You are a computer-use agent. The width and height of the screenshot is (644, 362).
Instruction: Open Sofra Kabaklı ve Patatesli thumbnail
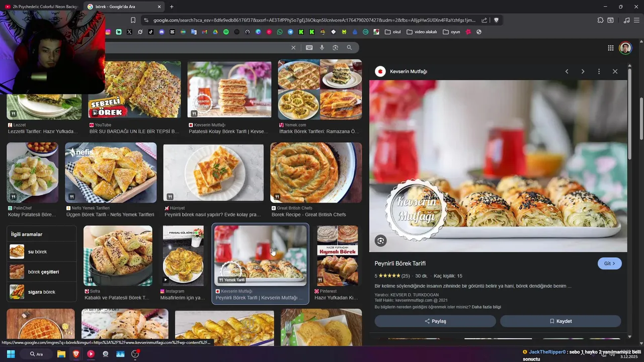[x=118, y=256]
